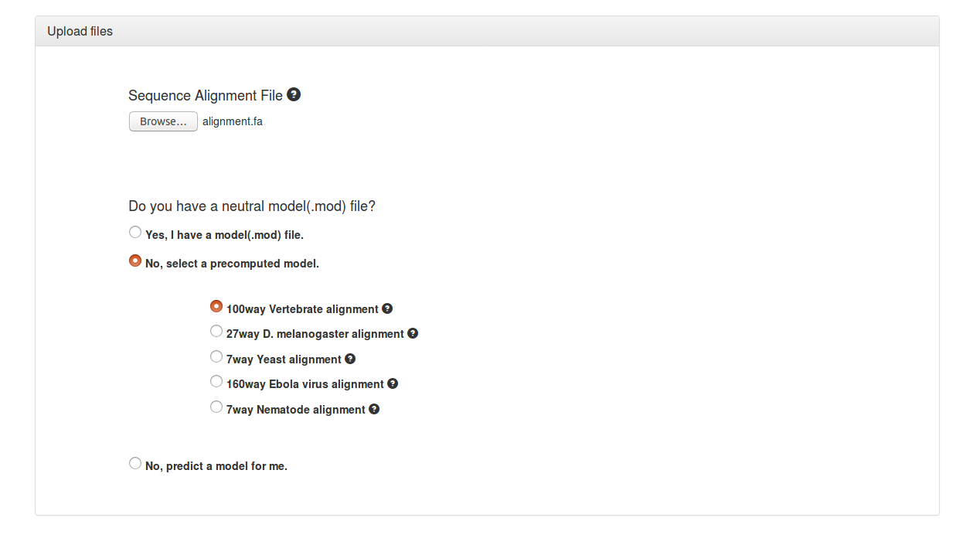Select the 100way Vertebrate alignment radio button
This screenshot has width=980, height=545.
coord(216,306)
